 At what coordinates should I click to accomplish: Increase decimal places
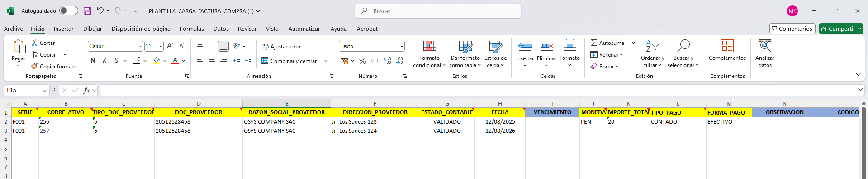pyautogui.click(x=388, y=60)
